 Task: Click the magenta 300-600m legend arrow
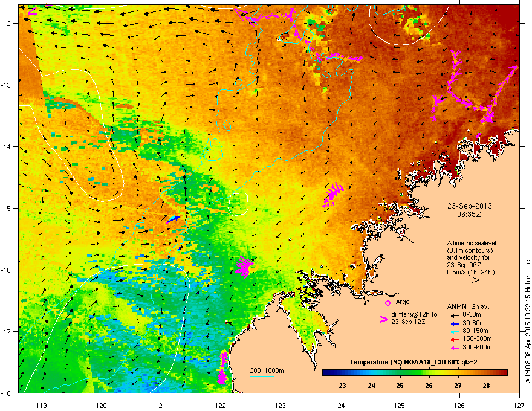point(455,348)
